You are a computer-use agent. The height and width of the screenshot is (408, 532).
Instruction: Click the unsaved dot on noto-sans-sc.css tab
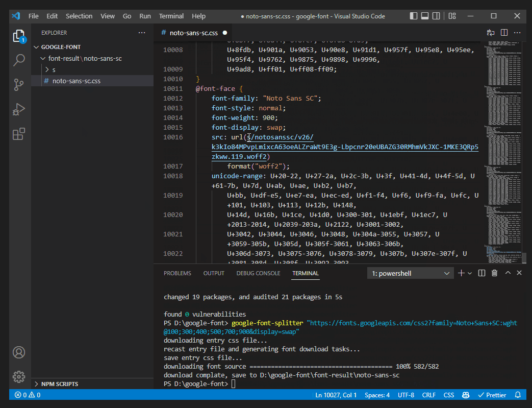click(225, 33)
